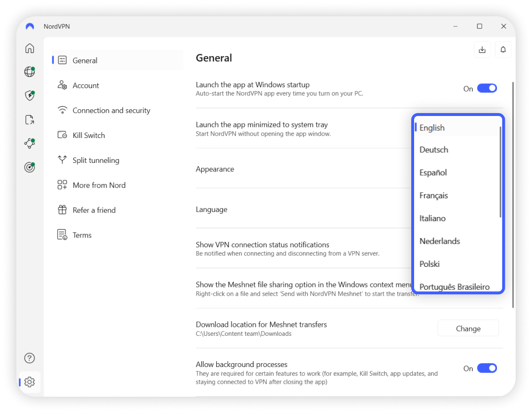The width and height of the screenshot is (532, 413).
Task: Click the Home icon in the sidebar
Action: click(30, 48)
